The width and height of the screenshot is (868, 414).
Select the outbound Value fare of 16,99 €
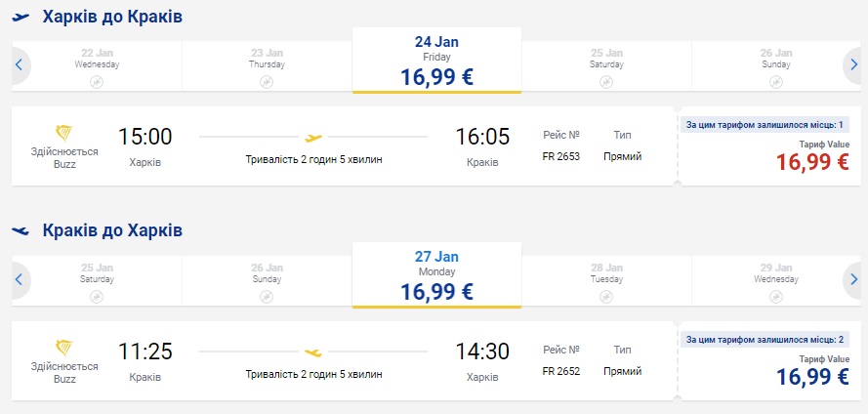[x=811, y=161]
